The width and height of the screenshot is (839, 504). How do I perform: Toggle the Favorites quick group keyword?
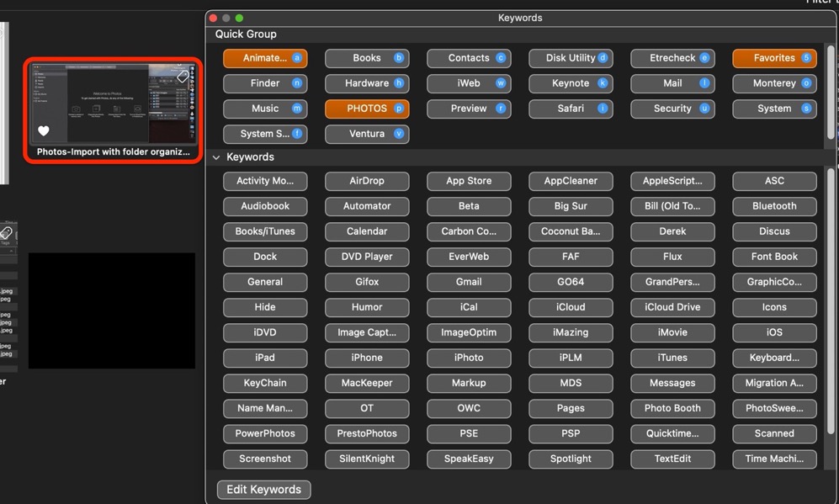[774, 58]
